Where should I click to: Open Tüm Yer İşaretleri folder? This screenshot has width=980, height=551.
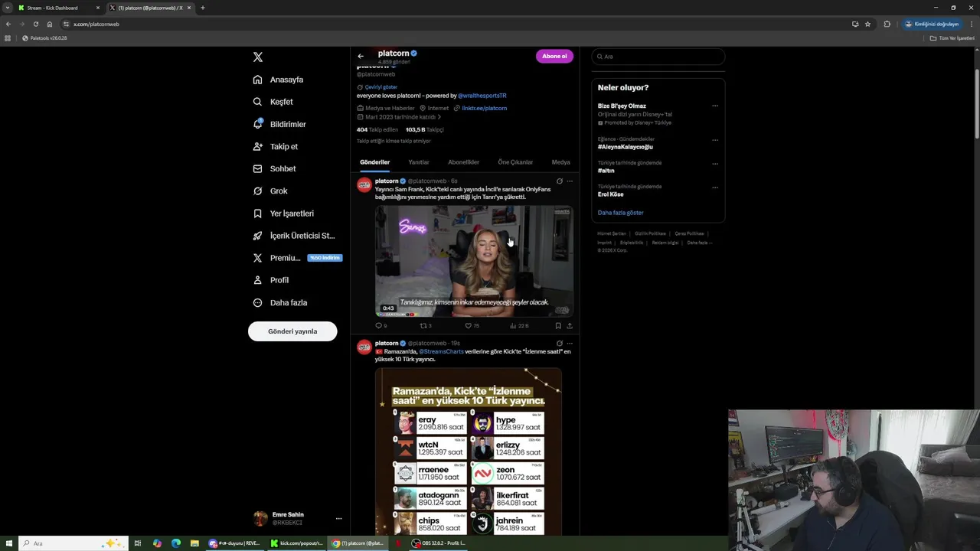click(x=952, y=38)
